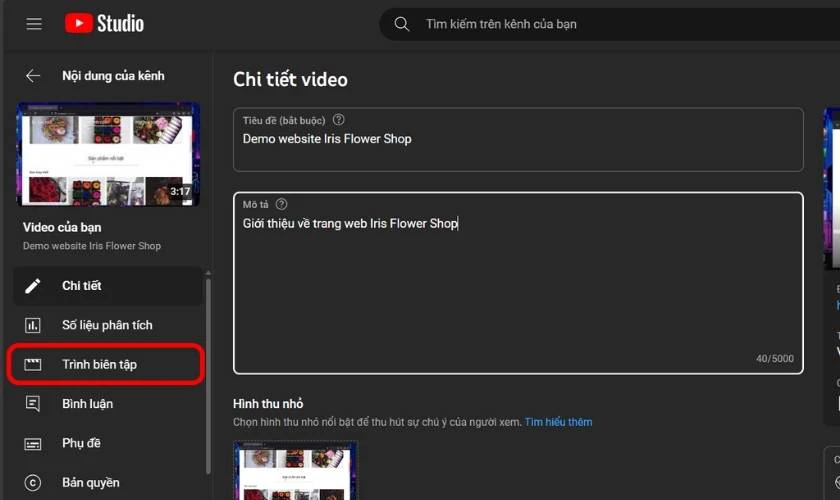This screenshot has width=840, height=500.
Task: Click the search magnifier icon
Action: click(402, 24)
